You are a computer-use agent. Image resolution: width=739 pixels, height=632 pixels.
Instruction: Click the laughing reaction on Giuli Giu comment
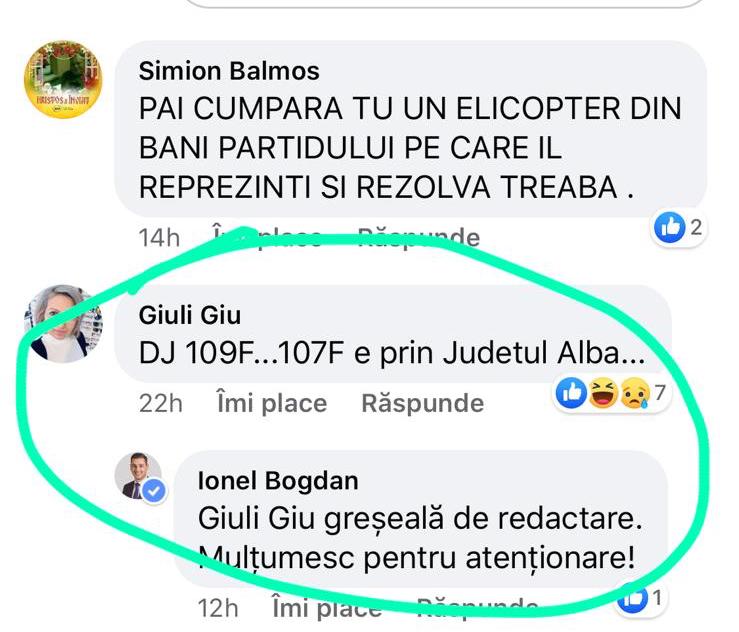(x=604, y=393)
